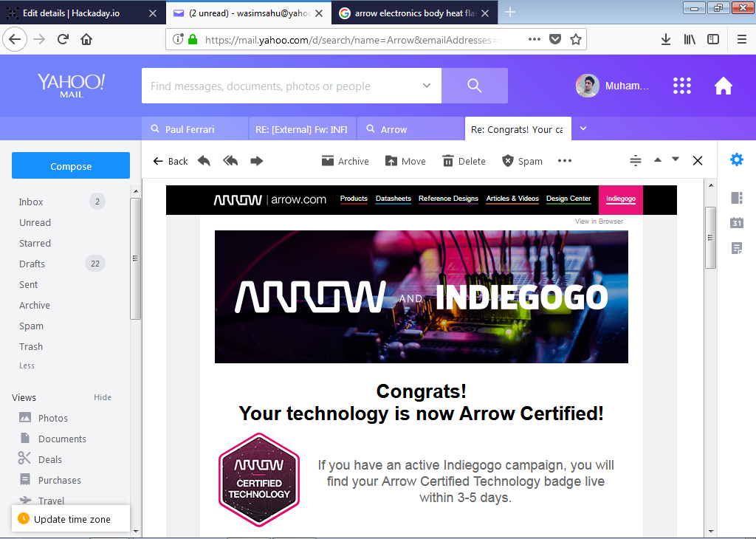Open the browser downloads arrow

666,40
